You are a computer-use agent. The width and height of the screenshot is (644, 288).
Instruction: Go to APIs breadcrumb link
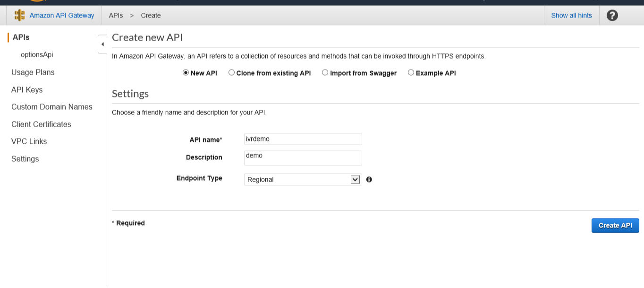point(116,15)
